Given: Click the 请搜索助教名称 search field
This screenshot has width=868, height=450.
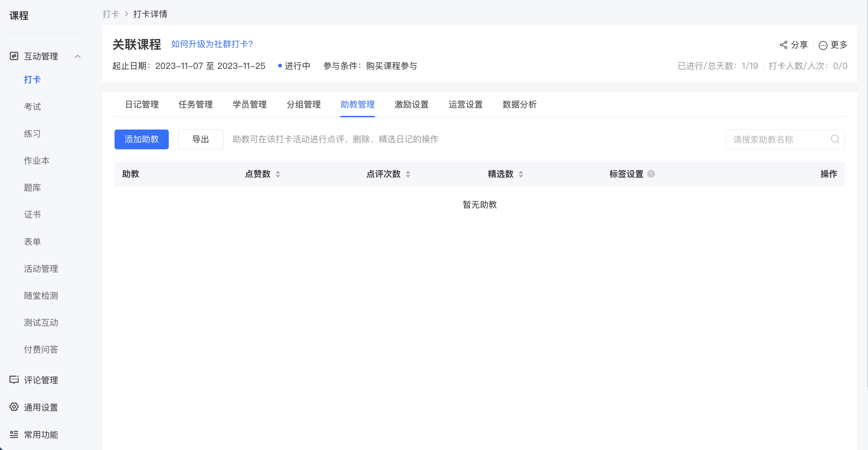Looking at the screenshot, I should [x=785, y=139].
